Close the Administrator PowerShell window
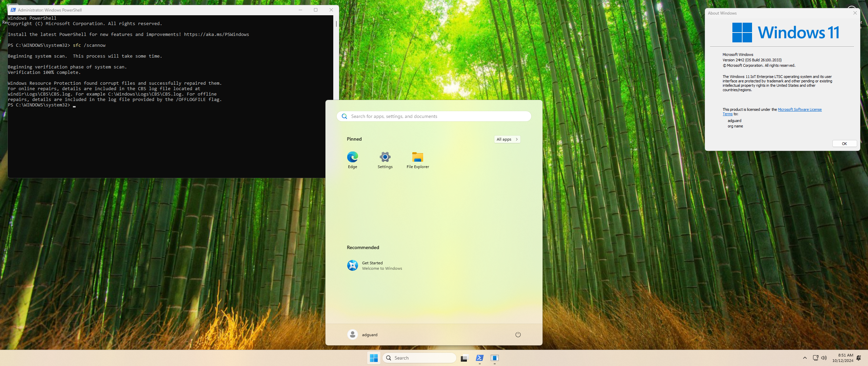868x366 pixels. 331,10
